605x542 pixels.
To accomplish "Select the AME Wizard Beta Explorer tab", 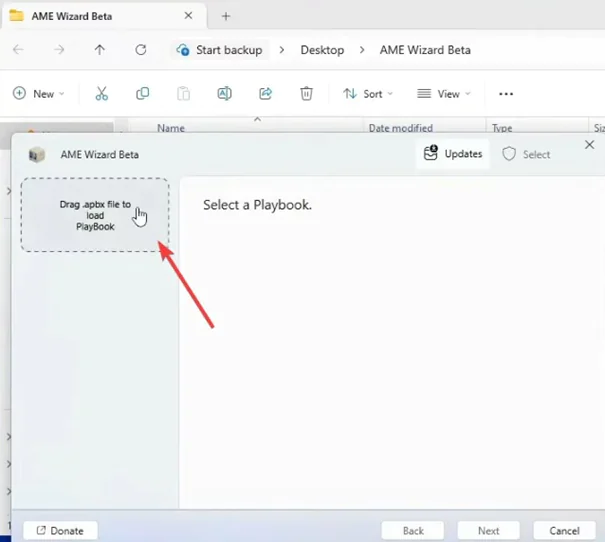I will [x=104, y=16].
